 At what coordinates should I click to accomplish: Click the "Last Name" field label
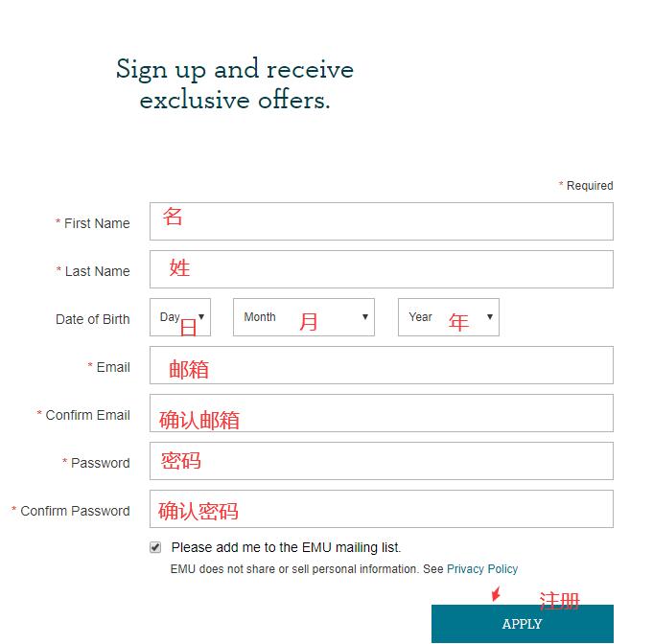(x=97, y=271)
